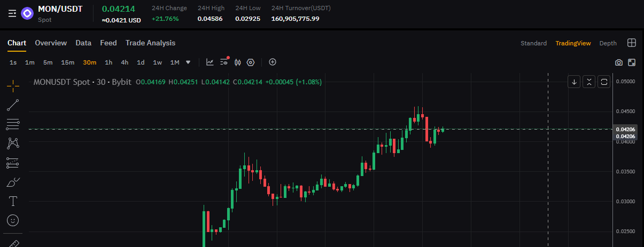This screenshot has height=247, width=644.
Task: Open the indicators line chart icon
Action: tap(210, 62)
